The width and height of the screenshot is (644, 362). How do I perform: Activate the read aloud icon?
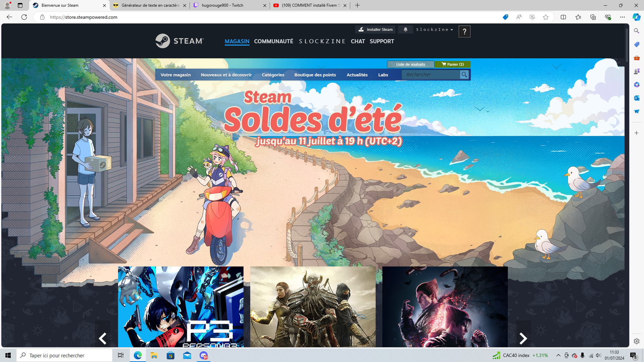519,17
